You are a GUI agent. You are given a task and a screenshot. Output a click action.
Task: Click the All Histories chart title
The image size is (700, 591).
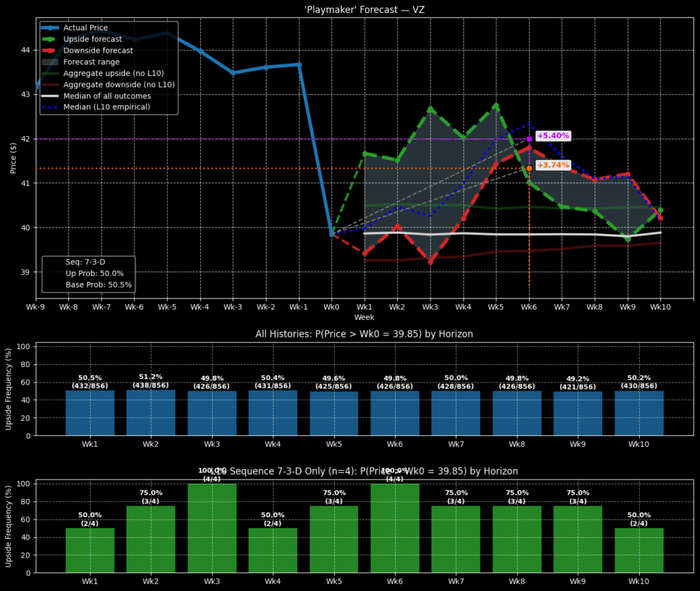[364, 334]
